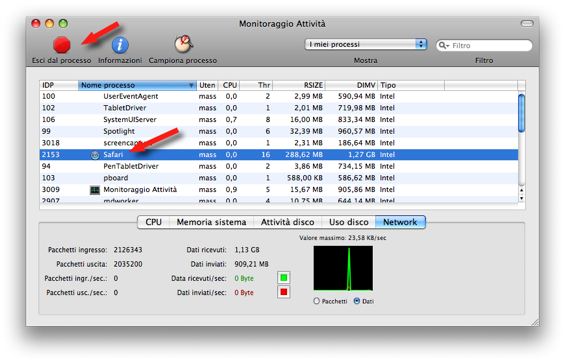Click inside the Filtro search field

(484, 45)
